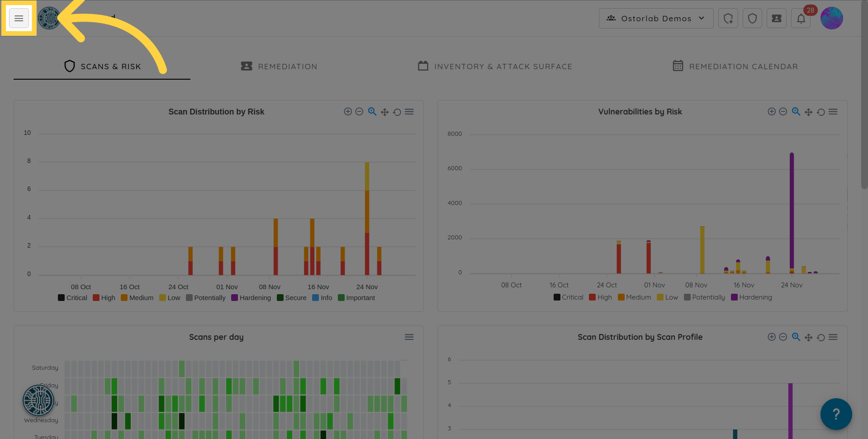The width and height of the screenshot is (868, 439).
Task: Hide Medium series in Scan Distribution legend
Action: point(137,298)
